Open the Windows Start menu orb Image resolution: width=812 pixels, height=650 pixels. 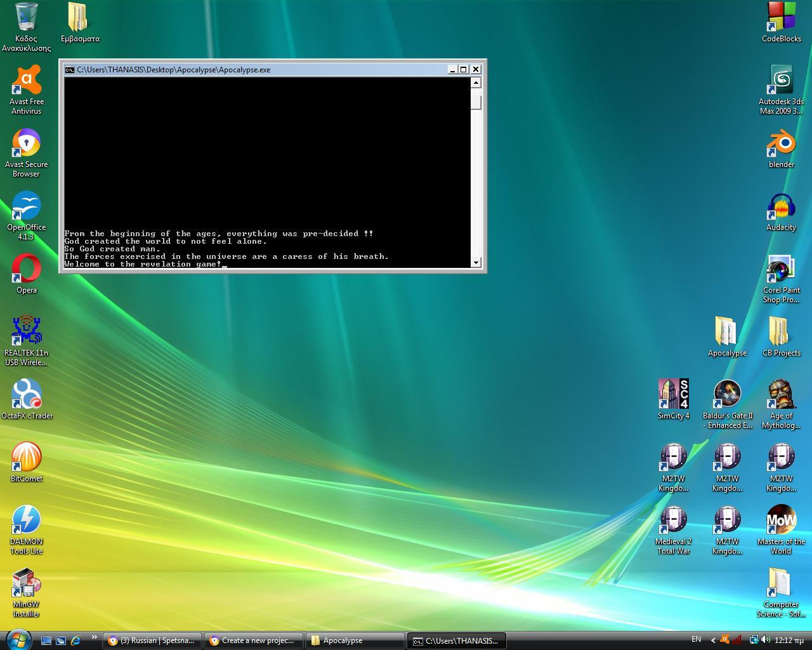pyautogui.click(x=18, y=639)
